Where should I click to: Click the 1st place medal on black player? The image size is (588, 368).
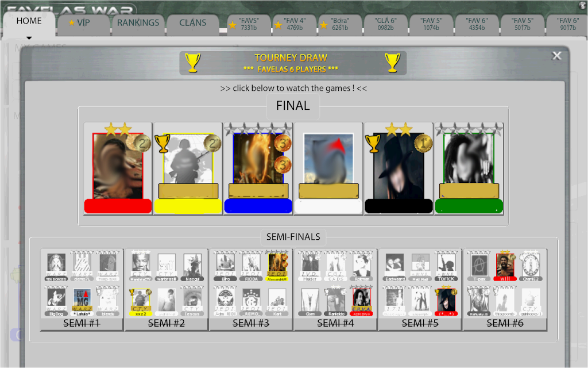coord(423,143)
